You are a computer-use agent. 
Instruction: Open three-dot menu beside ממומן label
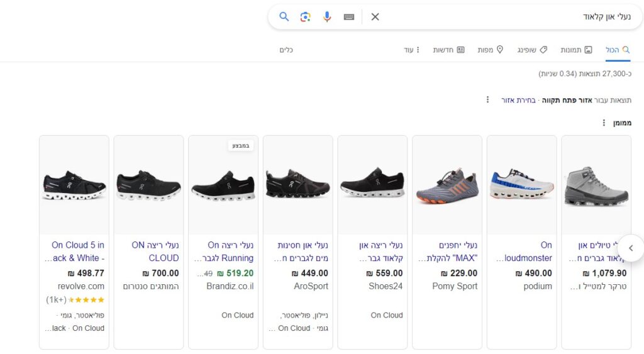(604, 123)
